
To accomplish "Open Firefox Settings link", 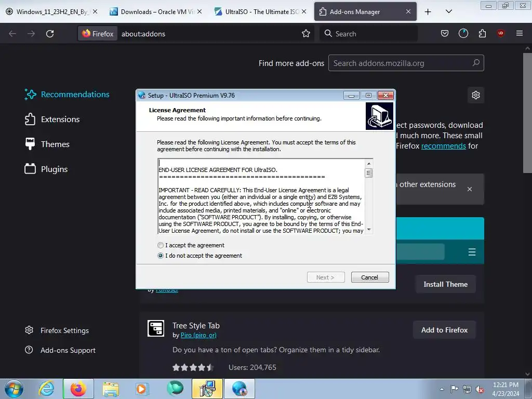I will point(57,330).
